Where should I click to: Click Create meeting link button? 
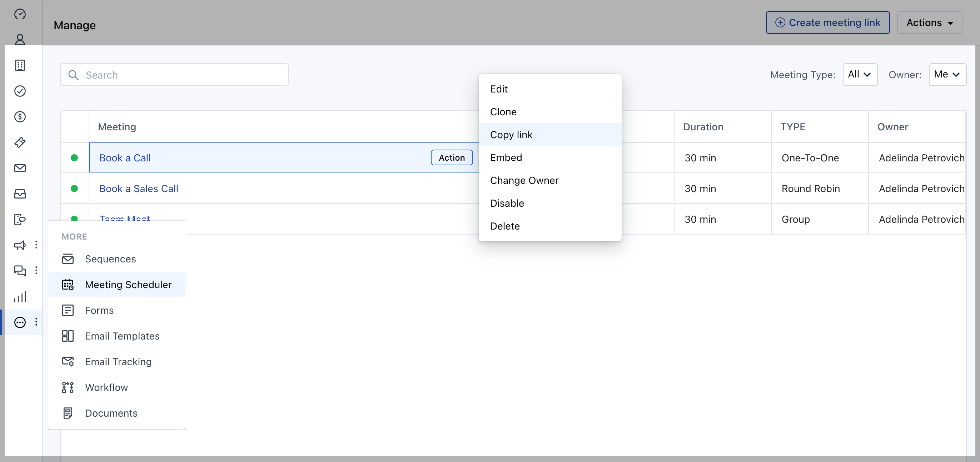[827, 23]
